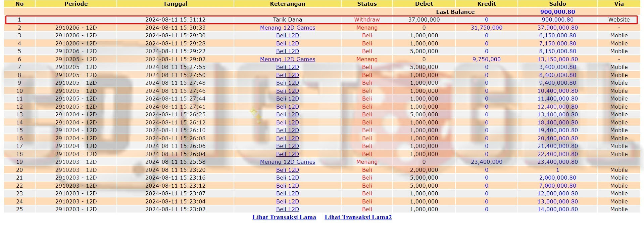Click the Saldo column header
This screenshot has width=644, height=230.
tap(557, 4)
